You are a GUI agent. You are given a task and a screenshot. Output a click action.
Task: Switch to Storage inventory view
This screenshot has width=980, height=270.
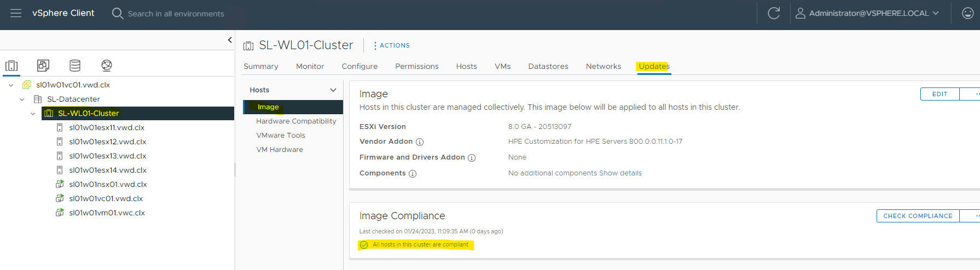click(x=75, y=66)
